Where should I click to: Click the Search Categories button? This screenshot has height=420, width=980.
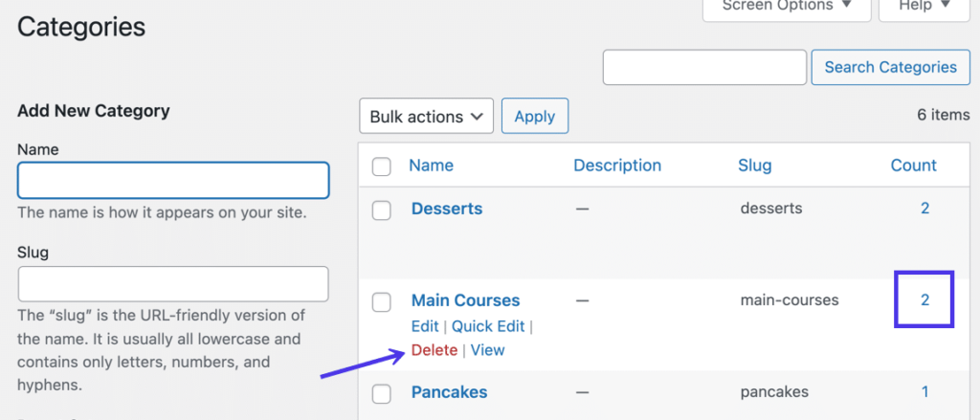point(890,67)
